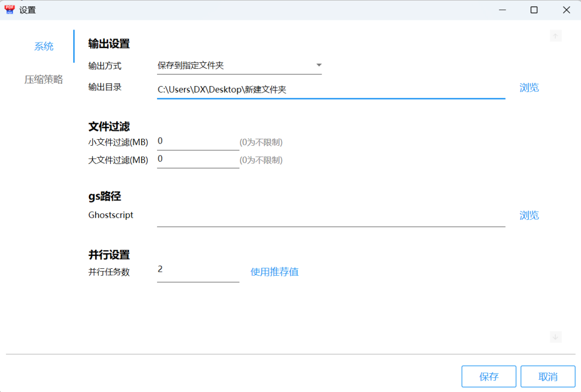Viewport: 581px width, 392px height.
Task: Minimize the 设置 window
Action: pos(502,10)
